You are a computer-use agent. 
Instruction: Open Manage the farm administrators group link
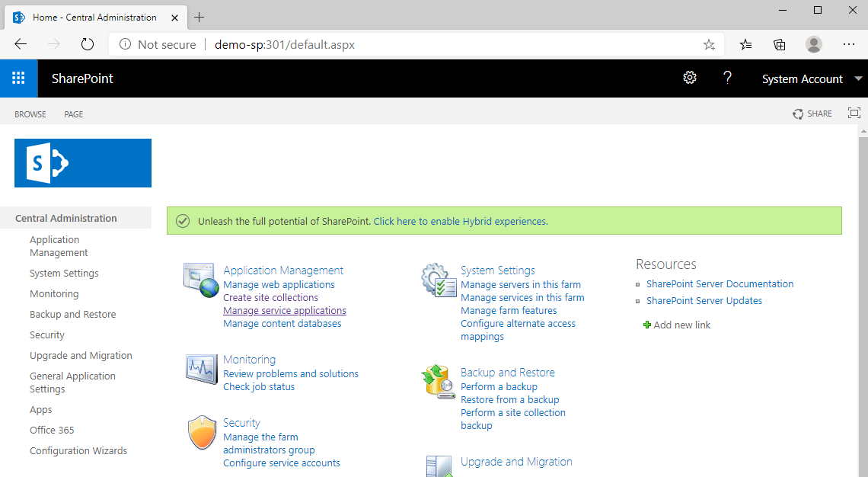point(269,443)
